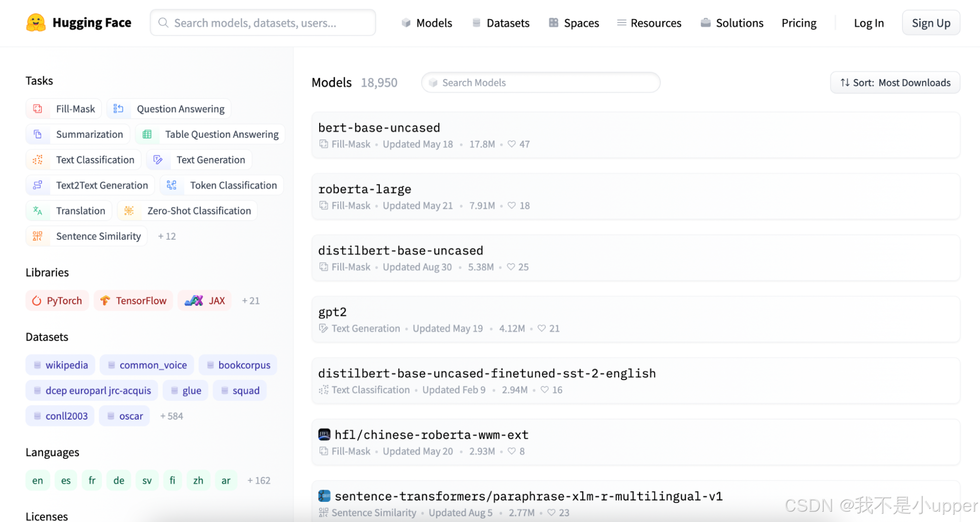Viewport: 980px width, 522px height.
Task: Open the Sort: Most Downloads dropdown
Action: pyautogui.click(x=894, y=82)
